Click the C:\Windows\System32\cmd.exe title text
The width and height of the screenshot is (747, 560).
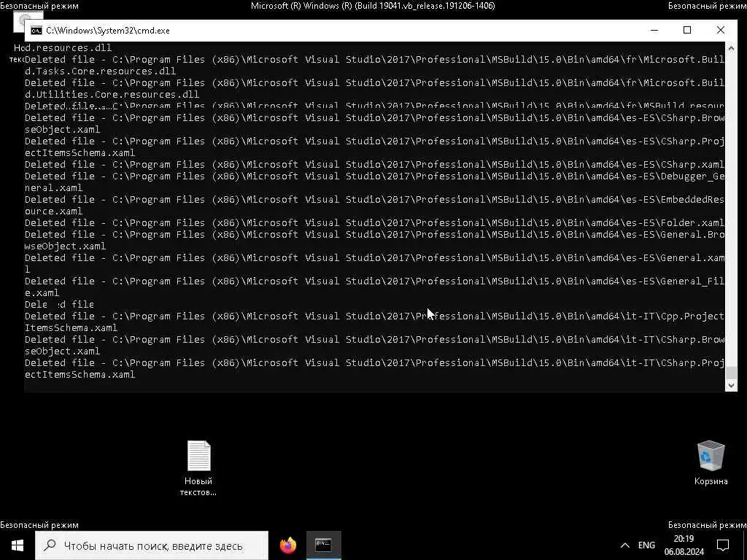[108, 31]
